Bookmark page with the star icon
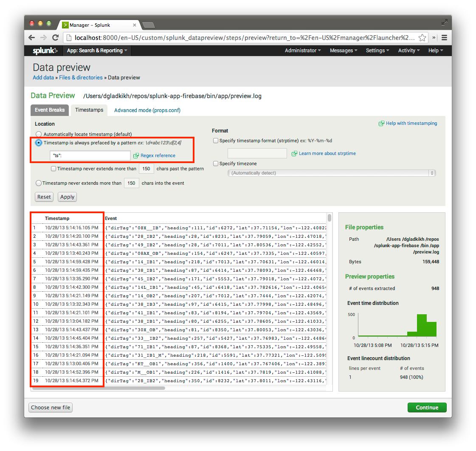Viewport: 476px width, 451px height. coord(422,38)
